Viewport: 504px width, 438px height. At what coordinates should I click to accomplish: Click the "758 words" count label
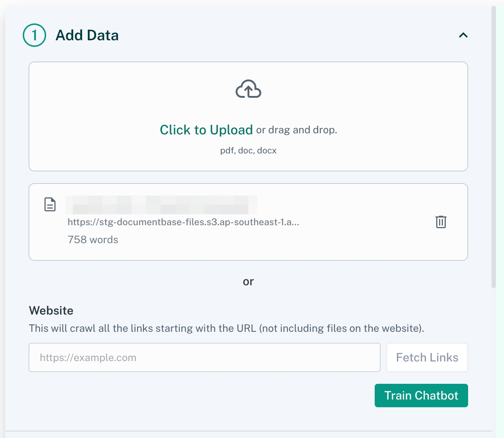[93, 240]
